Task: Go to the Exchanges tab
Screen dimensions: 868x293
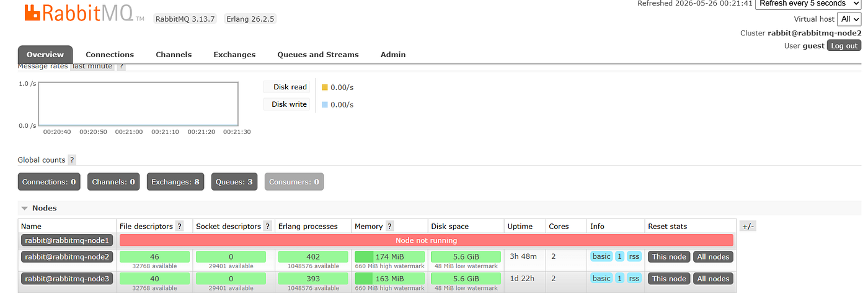Action: 234,55
